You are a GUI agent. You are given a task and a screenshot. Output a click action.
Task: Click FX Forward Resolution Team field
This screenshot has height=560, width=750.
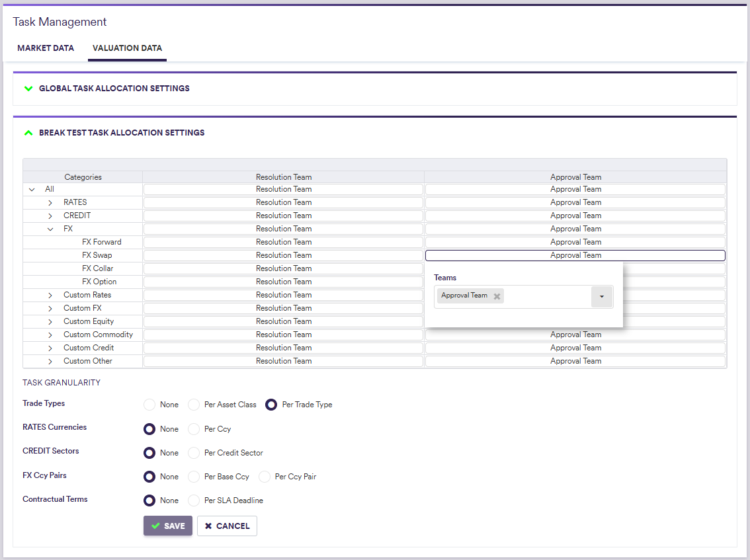pyautogui.click(x=283, y=242)
